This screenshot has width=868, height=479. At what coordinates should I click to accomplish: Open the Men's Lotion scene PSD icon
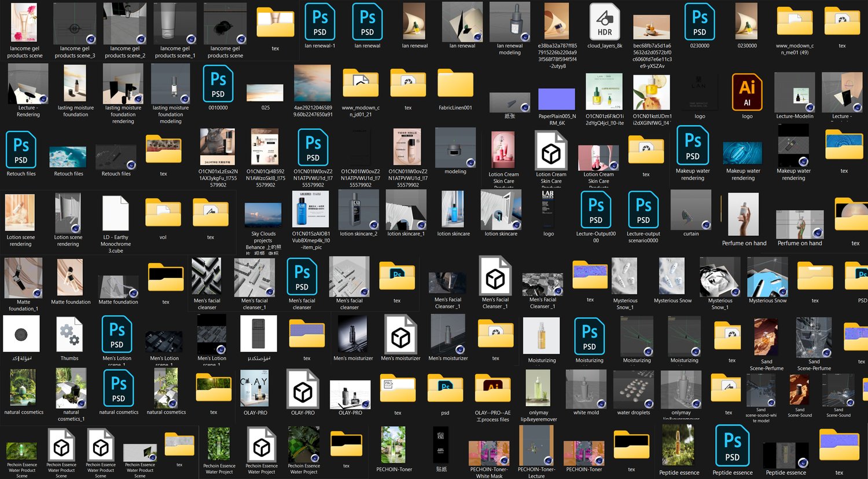click(117, 333)
